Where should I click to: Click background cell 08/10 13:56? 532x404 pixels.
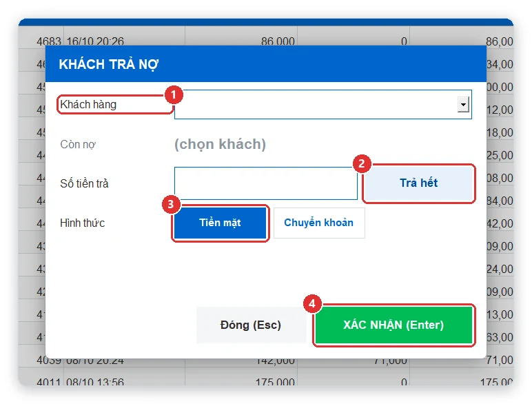click(x=95, y=382)
